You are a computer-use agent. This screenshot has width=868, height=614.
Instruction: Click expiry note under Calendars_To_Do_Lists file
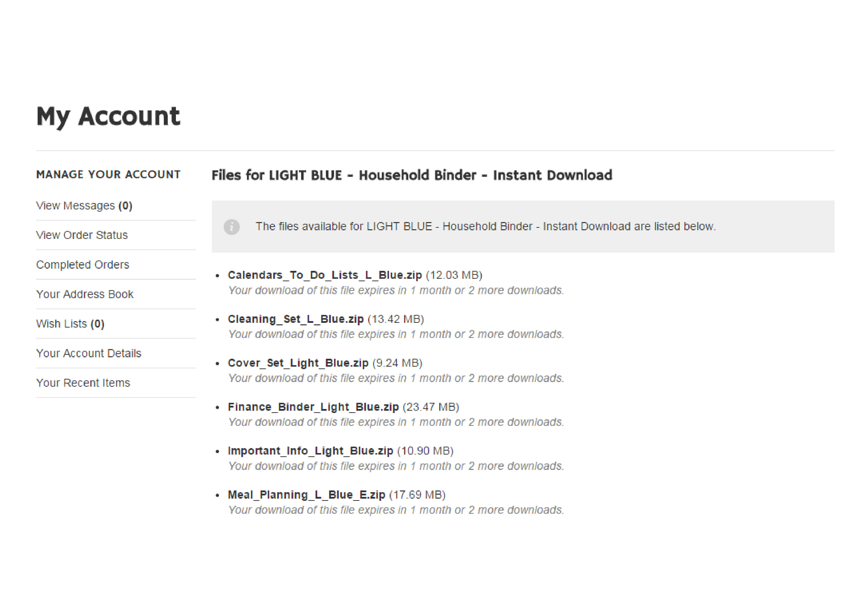pyautogui.click(x=396, y=290)
